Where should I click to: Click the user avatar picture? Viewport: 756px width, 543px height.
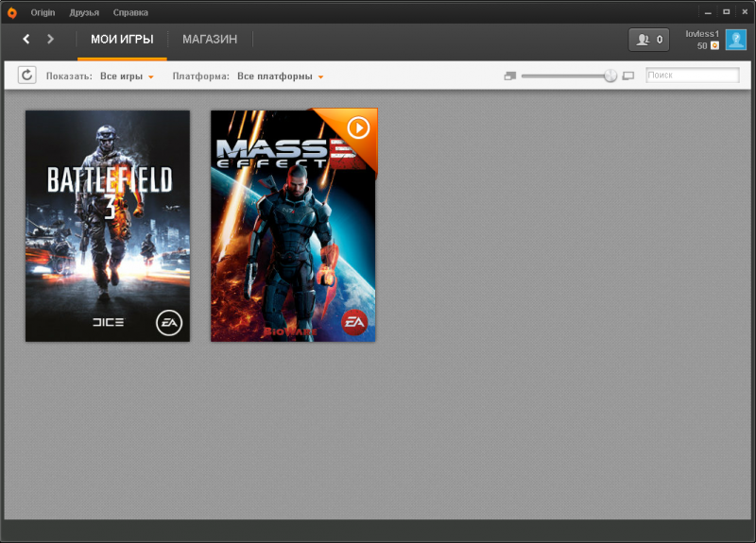pos(736,40)
